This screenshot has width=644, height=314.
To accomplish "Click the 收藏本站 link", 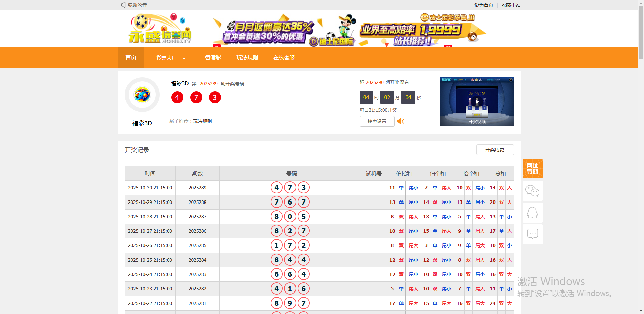I will (511, 5).
